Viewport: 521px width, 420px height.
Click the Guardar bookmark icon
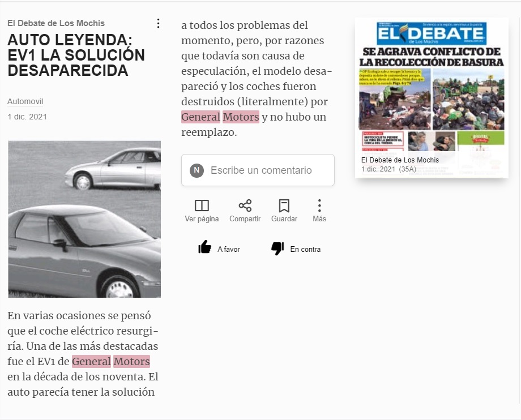coord(284,206)
